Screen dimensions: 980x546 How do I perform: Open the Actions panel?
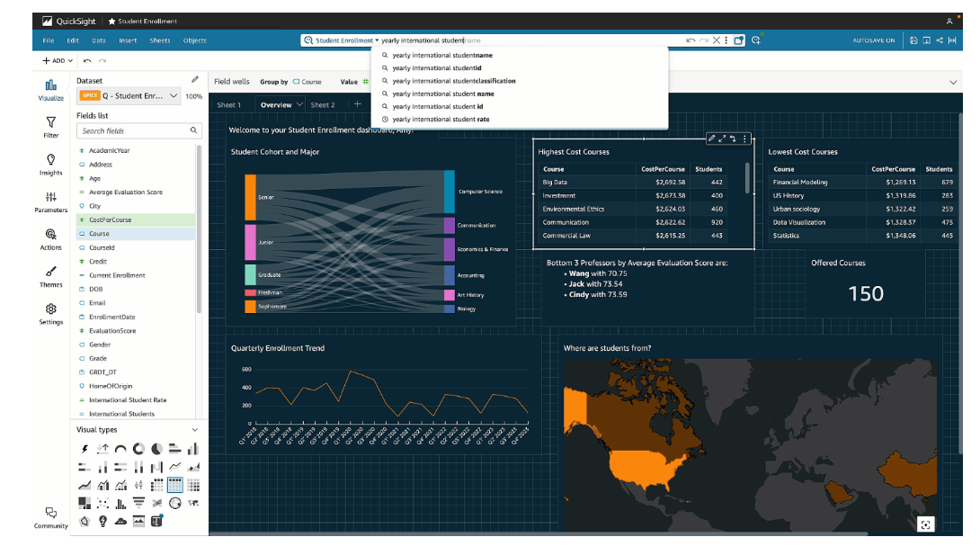[50, 239]
